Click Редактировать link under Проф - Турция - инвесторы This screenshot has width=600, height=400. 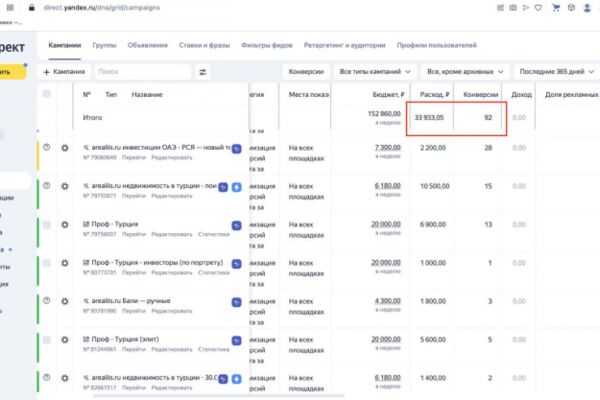(172, 273)
